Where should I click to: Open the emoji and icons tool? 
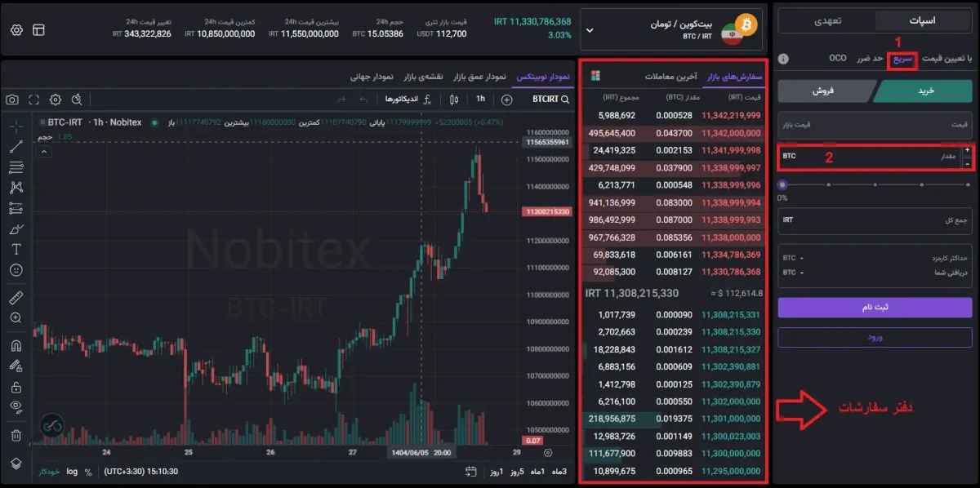pyautogui.click(x=16, y=269)
